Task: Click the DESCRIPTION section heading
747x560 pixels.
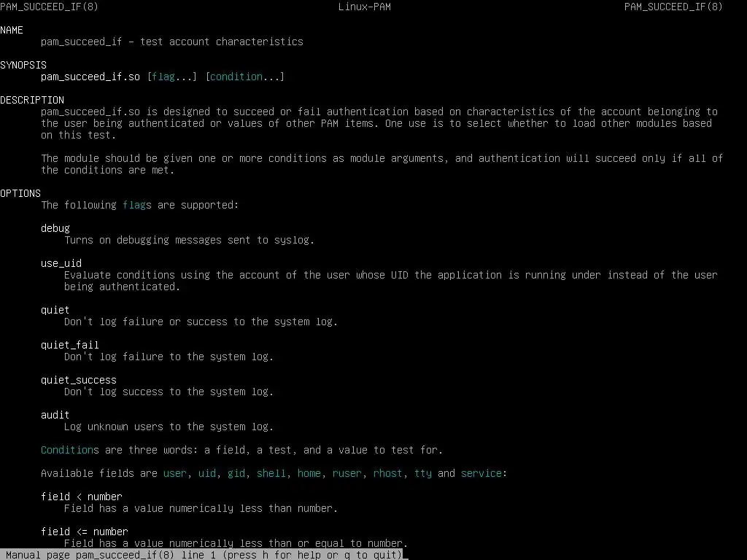Action: (x=32, y=100)
